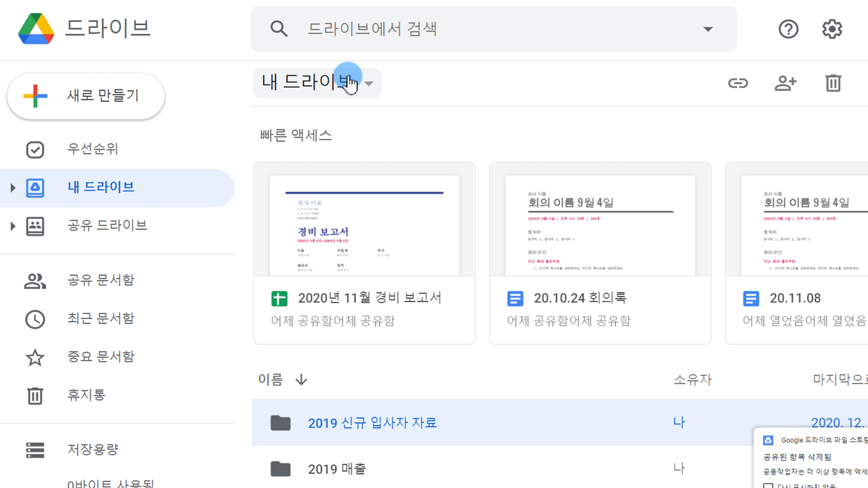Click the 빠른 액세스 heading

[x=296, y=135]
